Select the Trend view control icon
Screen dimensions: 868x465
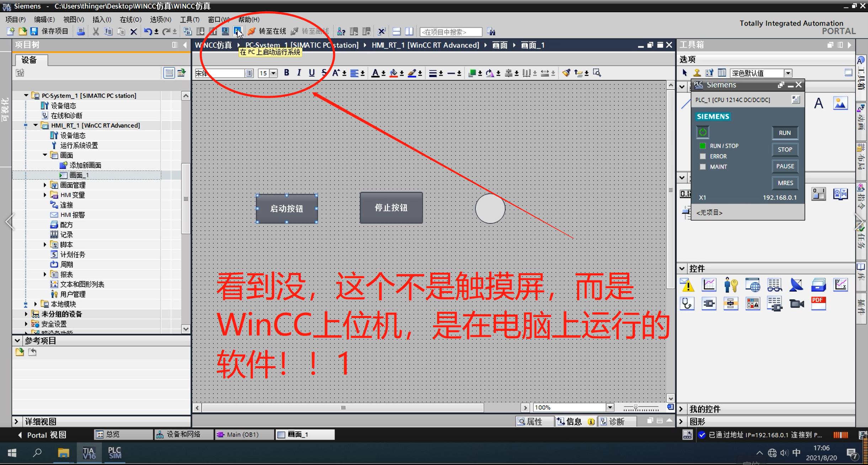709,285
